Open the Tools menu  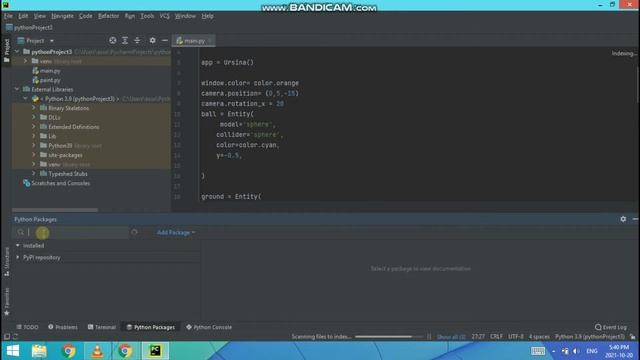click(x=147, y=16)
